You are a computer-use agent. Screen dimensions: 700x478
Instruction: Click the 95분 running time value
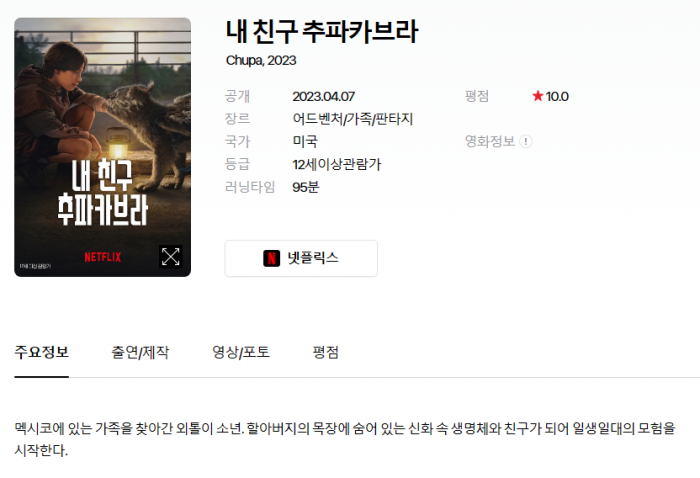(305, 187)
